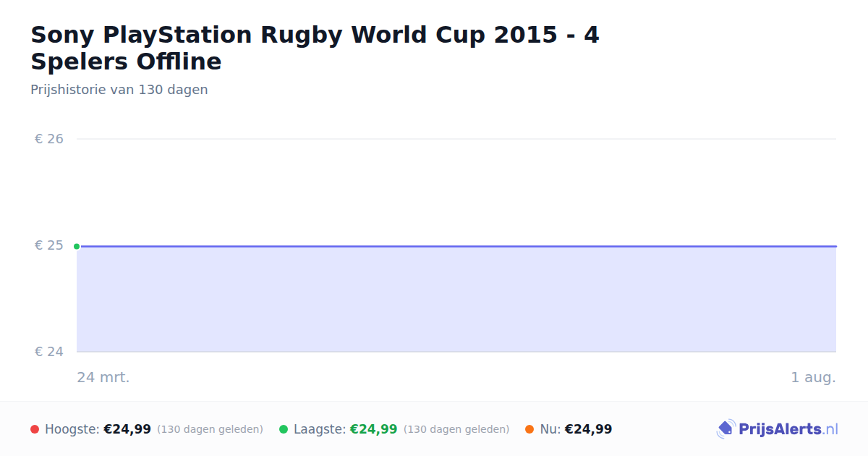Image resolution: width=868 pixels, height=456 pixels.
Task: Click the blue price line in the chart
Action: click(456, 246)
